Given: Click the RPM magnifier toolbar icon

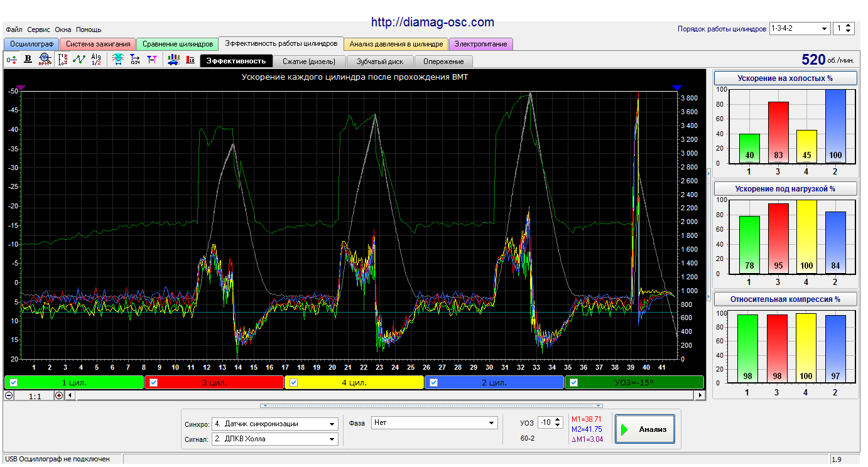Looking at the screenshot, I should click(44, 60).
